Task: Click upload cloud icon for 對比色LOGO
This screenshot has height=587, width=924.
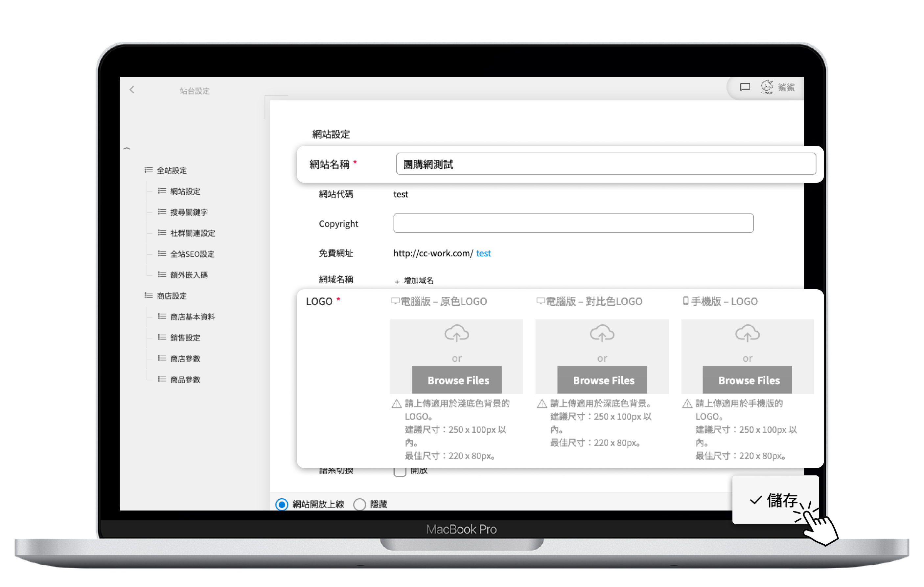Action: click(602, 333)
